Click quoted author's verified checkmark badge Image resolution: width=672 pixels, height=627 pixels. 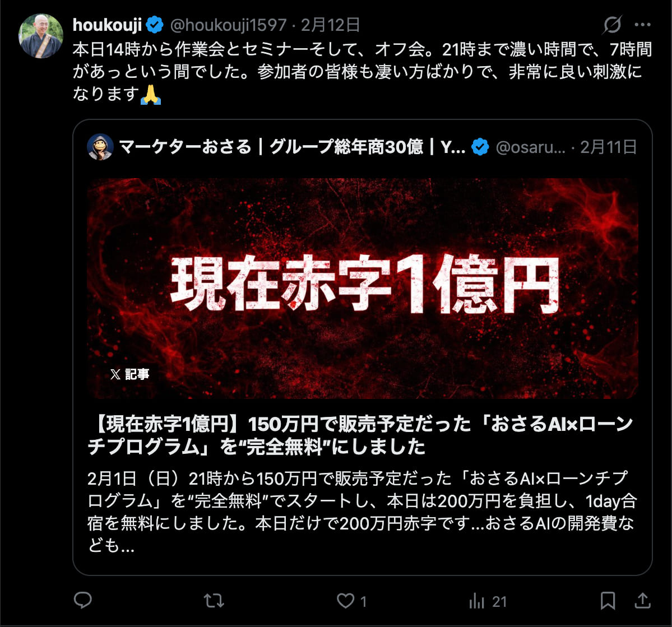pos(480,147)
